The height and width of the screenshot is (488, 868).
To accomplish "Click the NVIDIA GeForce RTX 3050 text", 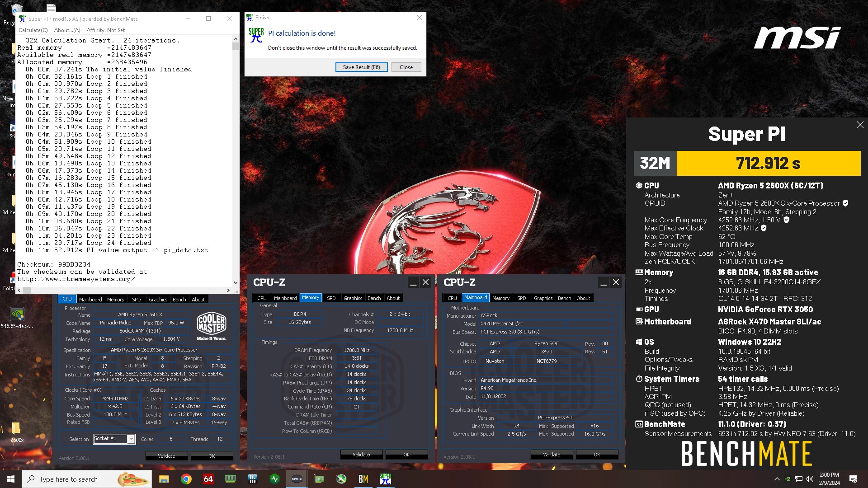I will click(x=765, y=310).
